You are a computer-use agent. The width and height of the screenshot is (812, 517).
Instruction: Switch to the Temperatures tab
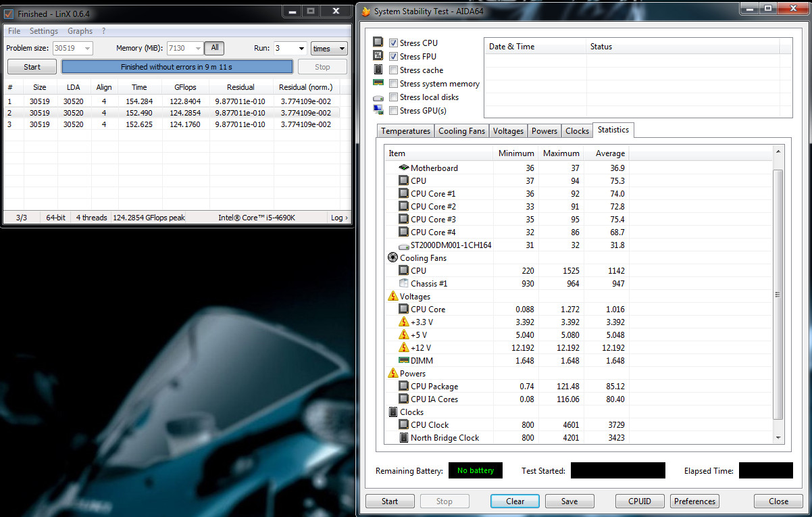(405, 131)
